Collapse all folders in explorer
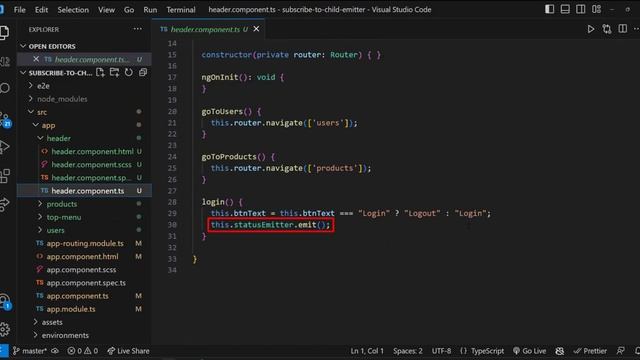The width and height of the screenshot is (640, 360). 143,73
